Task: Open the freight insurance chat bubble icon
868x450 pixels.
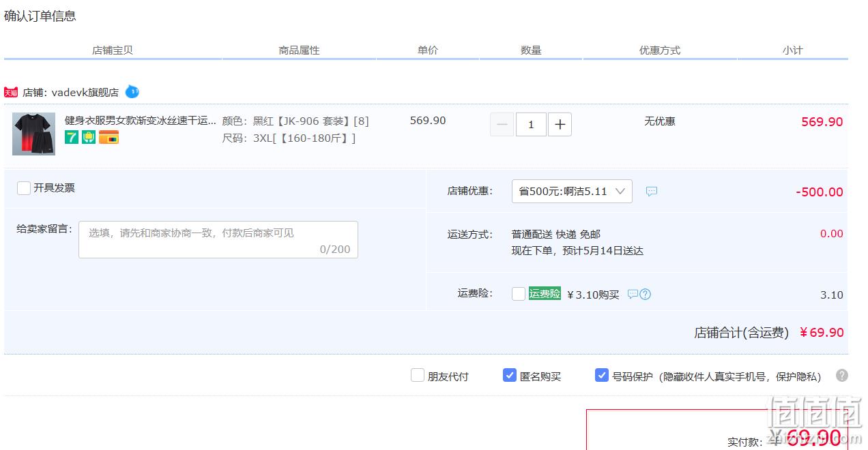Action: tap(633, 294)
